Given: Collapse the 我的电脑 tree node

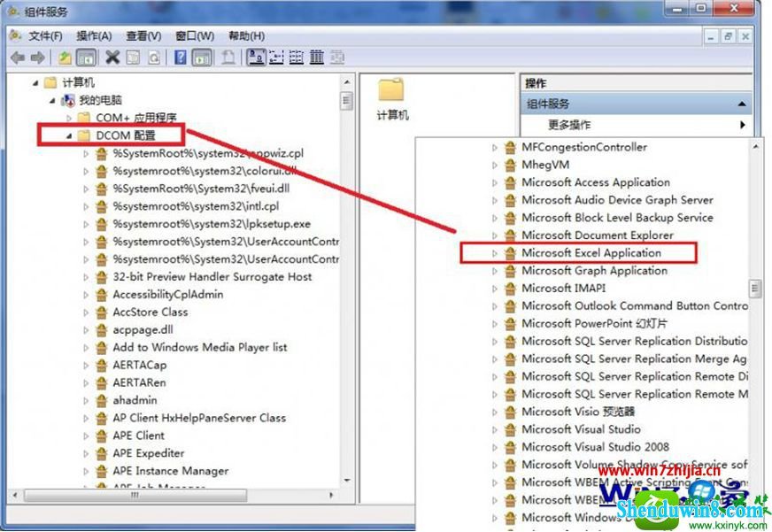Looking at the screenshot, I should tap(52, 101).
